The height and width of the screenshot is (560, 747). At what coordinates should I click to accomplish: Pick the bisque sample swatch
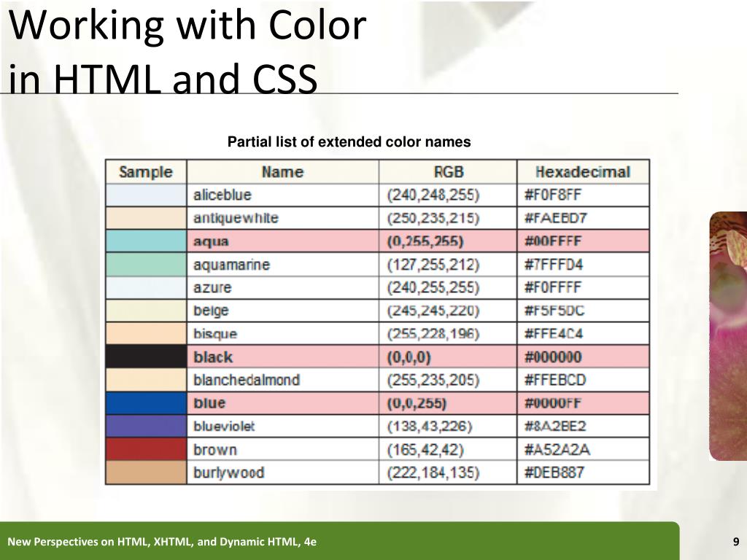[146, 333]
